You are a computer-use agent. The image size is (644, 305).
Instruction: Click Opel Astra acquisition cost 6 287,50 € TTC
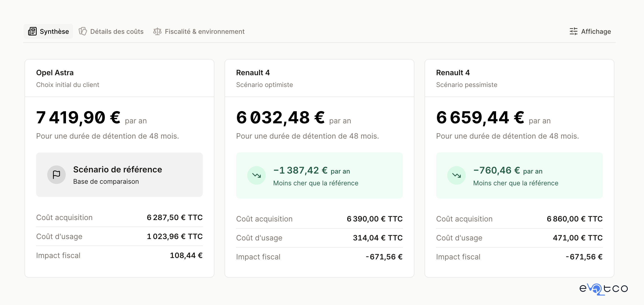pos(175,217)
